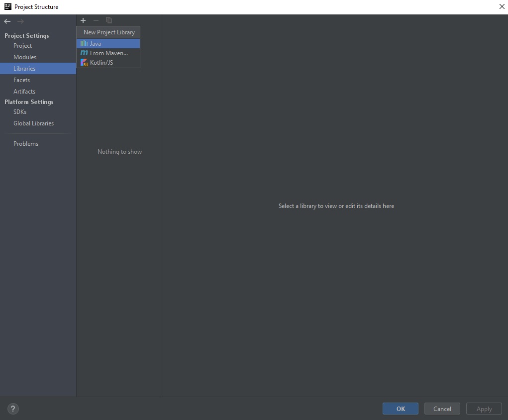Open the Facets settings
This screenshot has width=508, height=420.
pos(21,80)
